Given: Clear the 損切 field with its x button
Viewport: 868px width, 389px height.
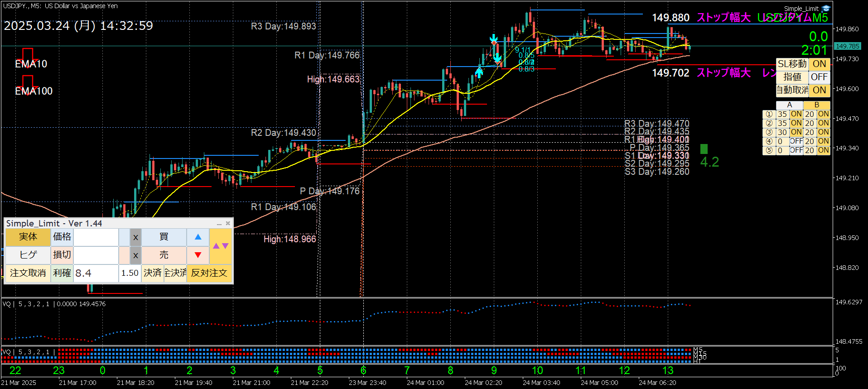Looking at the screenshot, I should [135, 255].
